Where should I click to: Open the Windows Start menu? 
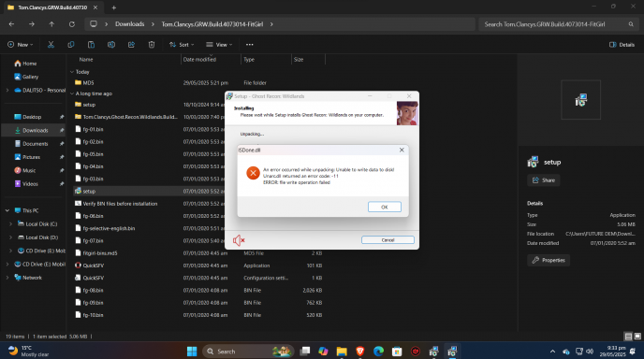click(x=192, y=352)
